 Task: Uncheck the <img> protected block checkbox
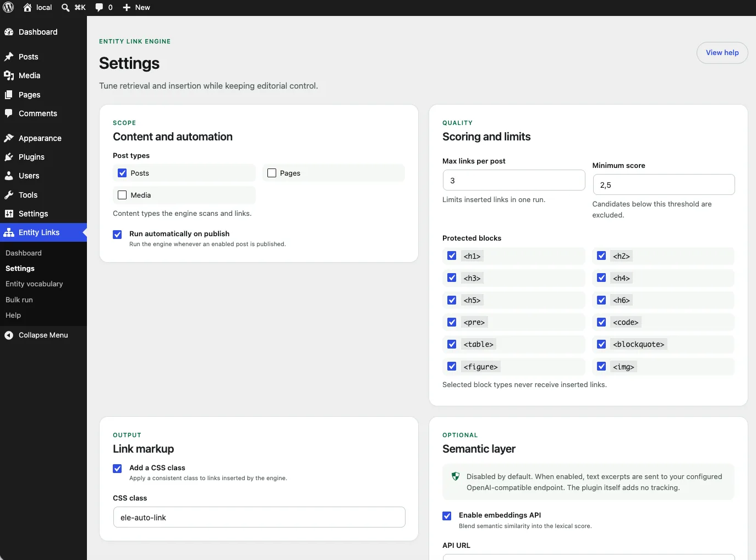click(x=601, y=366)
